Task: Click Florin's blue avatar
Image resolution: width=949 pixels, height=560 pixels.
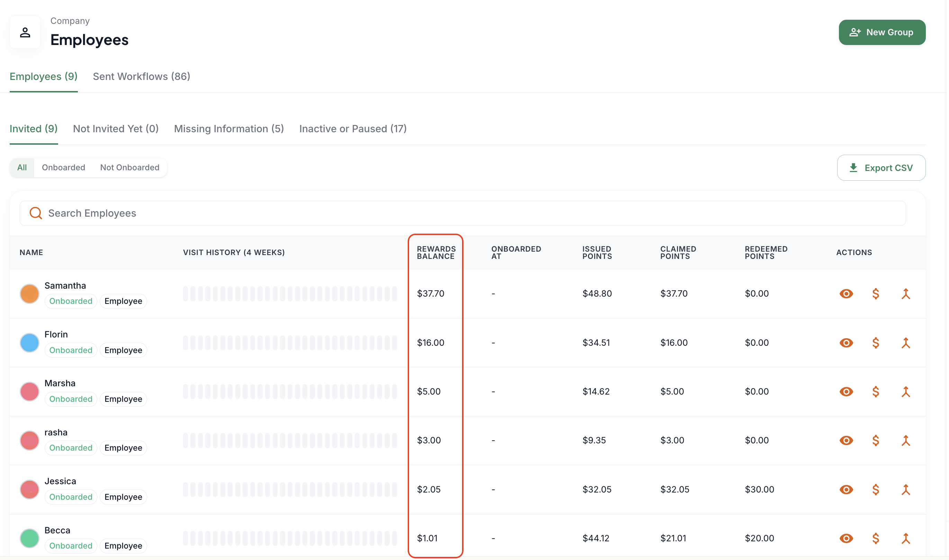Action: (x=29, y=343)
